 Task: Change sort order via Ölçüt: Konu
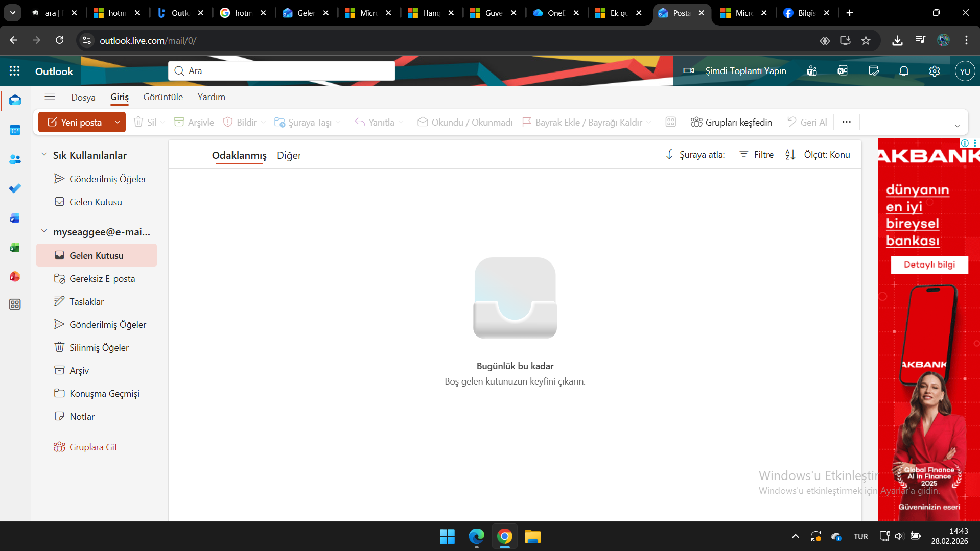tap(818, 154)
